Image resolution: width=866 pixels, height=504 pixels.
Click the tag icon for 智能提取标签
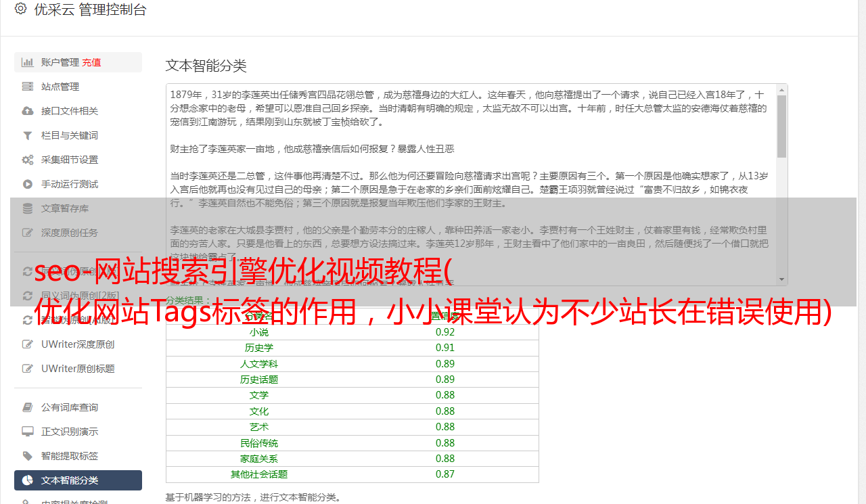pos(28,456)
